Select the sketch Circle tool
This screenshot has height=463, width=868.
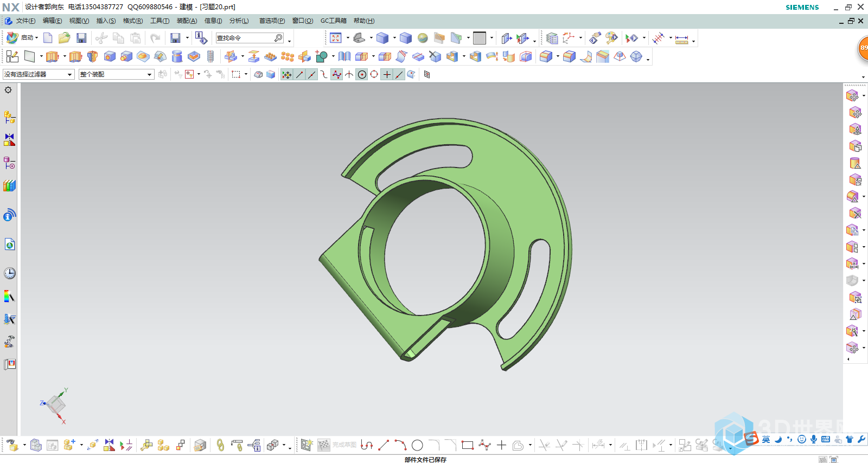pyautogui.click(x=417, y=445)
